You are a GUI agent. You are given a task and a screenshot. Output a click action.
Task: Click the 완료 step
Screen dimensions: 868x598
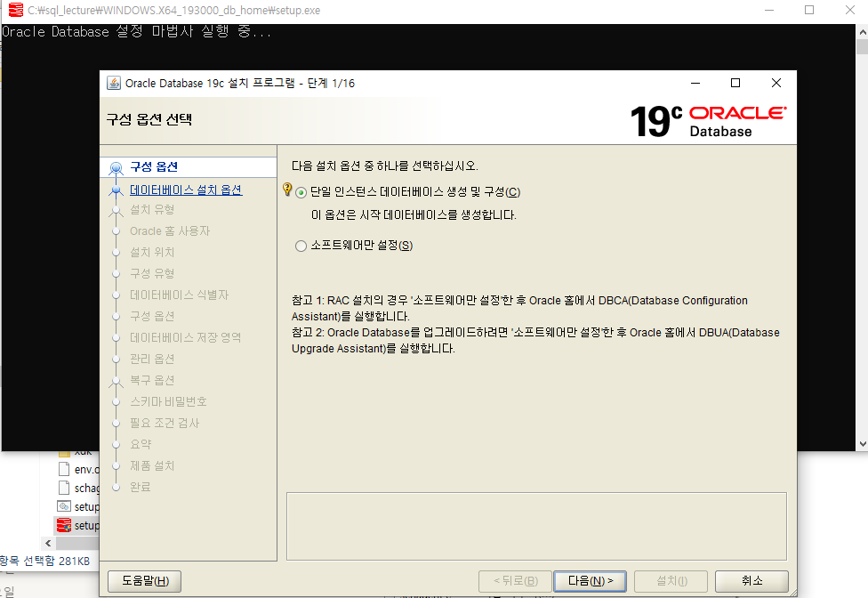point(140,488)
